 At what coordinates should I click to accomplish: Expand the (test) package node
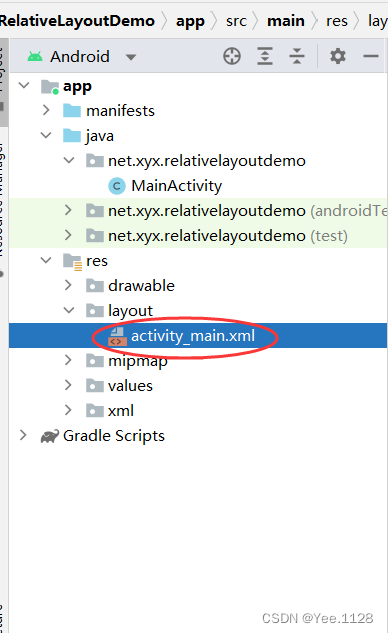[68, 235]
